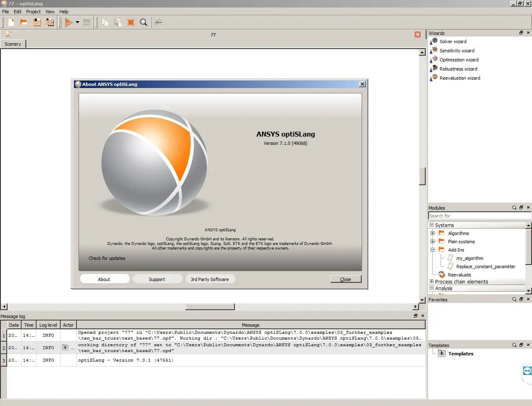Screen dimensions: 532x406
Task: Float the Message log panel
Action: point(416,316)
